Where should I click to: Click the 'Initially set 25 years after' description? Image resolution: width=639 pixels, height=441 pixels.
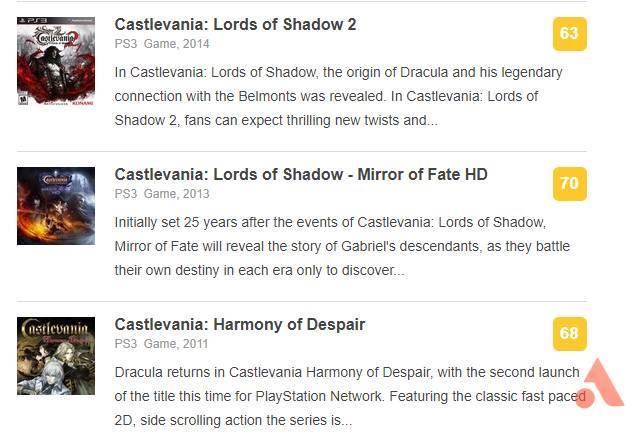click(342, 246)
